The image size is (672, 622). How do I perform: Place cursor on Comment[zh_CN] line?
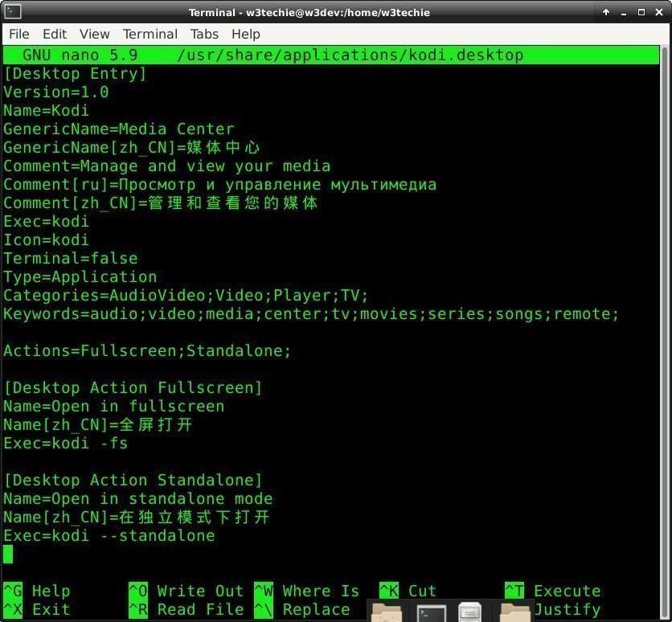coord(160,203)
